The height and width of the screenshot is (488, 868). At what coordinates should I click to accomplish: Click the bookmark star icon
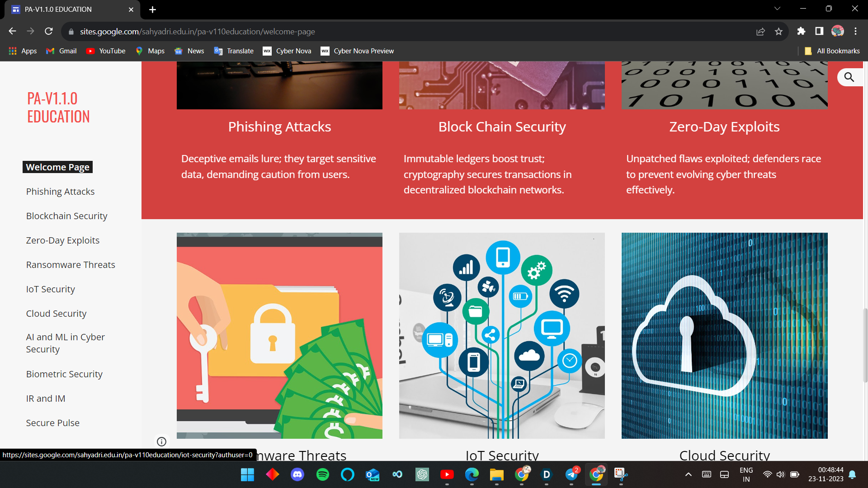(778, 32)
